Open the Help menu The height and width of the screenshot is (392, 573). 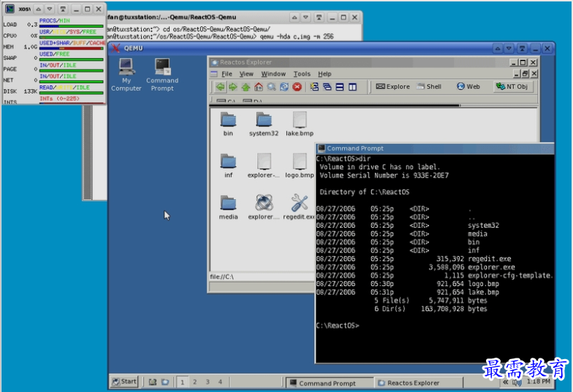325,74
